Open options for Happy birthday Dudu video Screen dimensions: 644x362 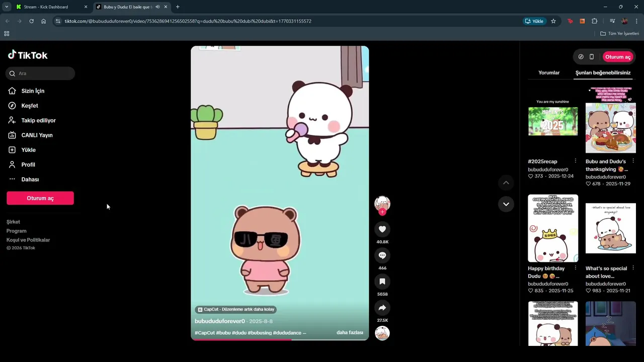coord(576,268)
